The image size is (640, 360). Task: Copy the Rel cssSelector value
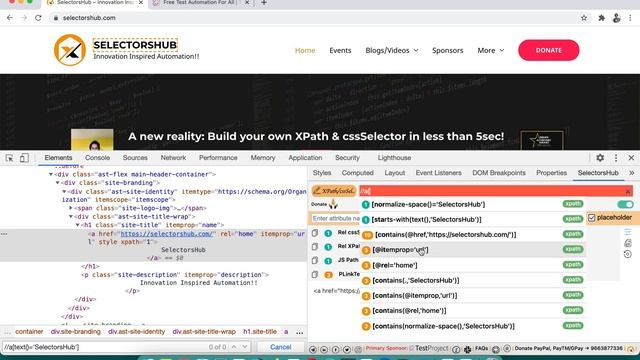[x=315, y=233]
